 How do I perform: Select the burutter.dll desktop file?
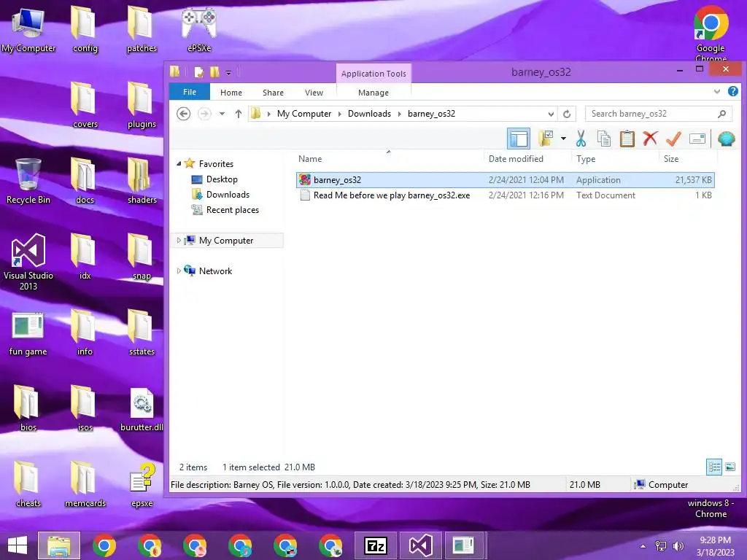point(142,410)
